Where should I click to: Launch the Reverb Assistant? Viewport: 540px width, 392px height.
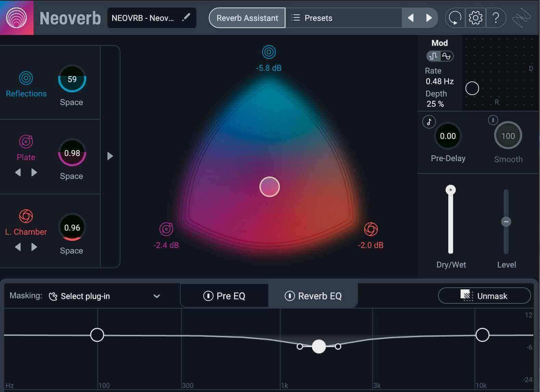247,18
